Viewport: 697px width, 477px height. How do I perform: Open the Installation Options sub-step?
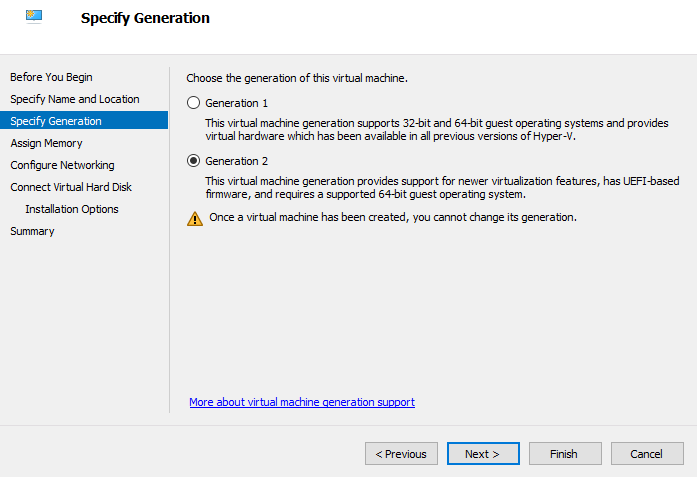coord(72,209)
